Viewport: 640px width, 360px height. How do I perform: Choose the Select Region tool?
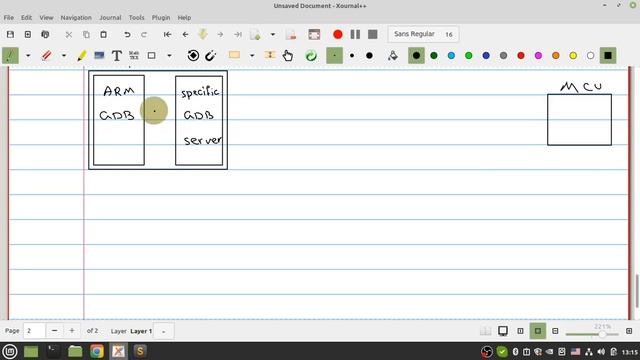pyautogui.click(x=234, y=55)
